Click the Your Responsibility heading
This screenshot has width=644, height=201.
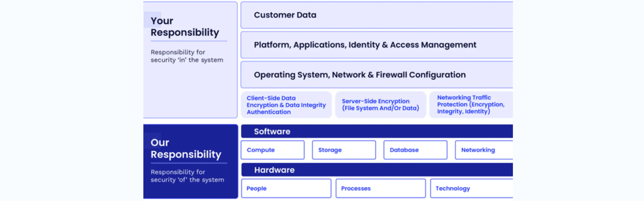185,27
